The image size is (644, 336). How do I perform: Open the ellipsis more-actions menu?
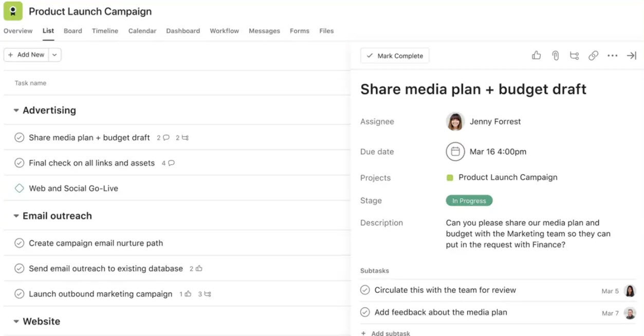point(613,55)
